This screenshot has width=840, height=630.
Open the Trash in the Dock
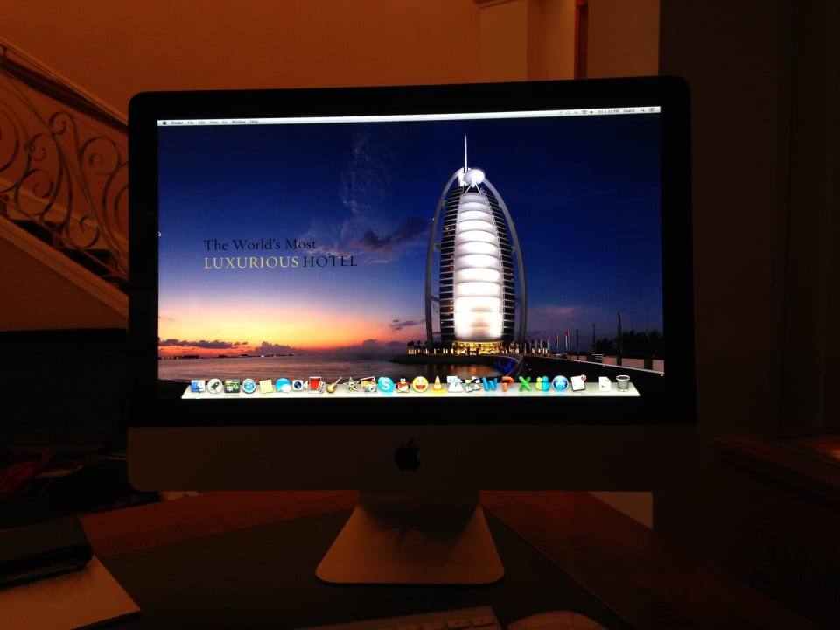pyautogui.click(x=622, y=383)
